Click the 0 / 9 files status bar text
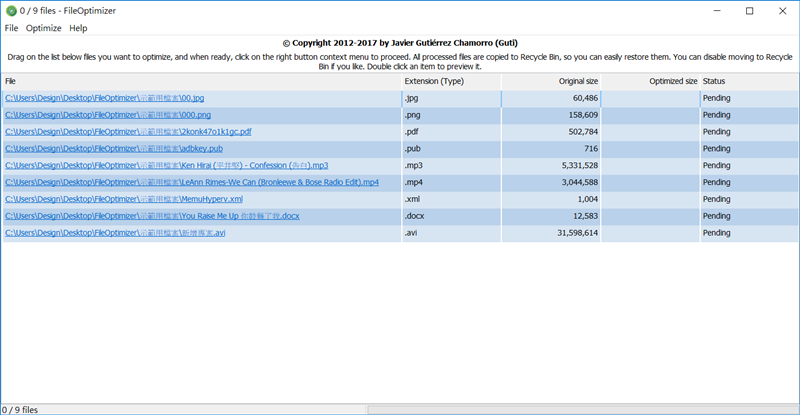Image resolution: width=800 pixels, height=415 pixels. tap(20, 410)
